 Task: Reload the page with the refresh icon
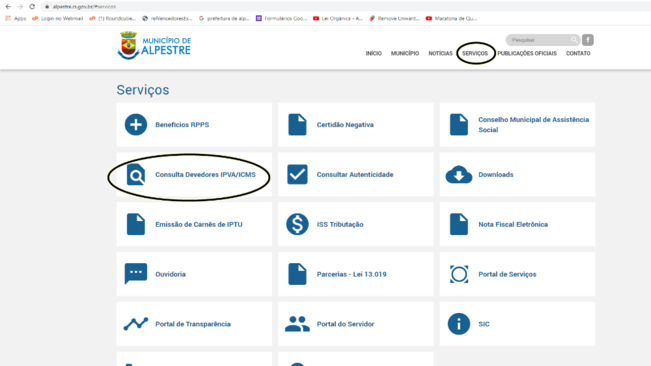pos(32,6)
